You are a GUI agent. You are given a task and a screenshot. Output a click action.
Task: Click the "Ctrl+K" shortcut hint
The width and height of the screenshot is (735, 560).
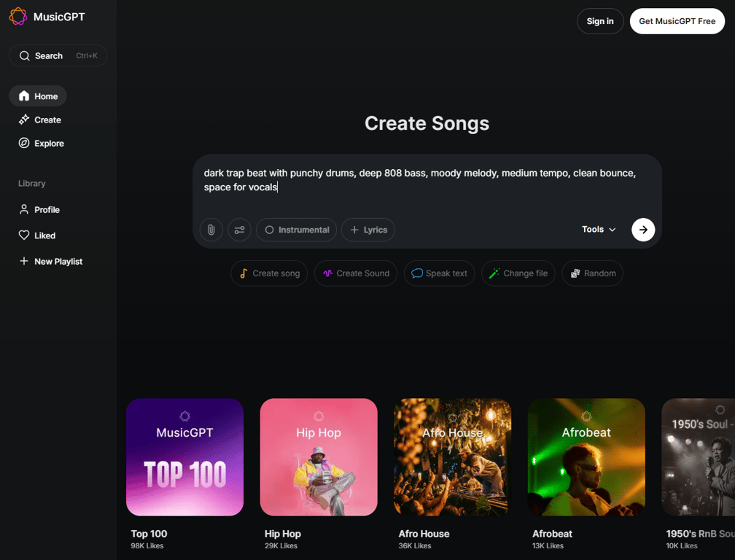(87, 55)
